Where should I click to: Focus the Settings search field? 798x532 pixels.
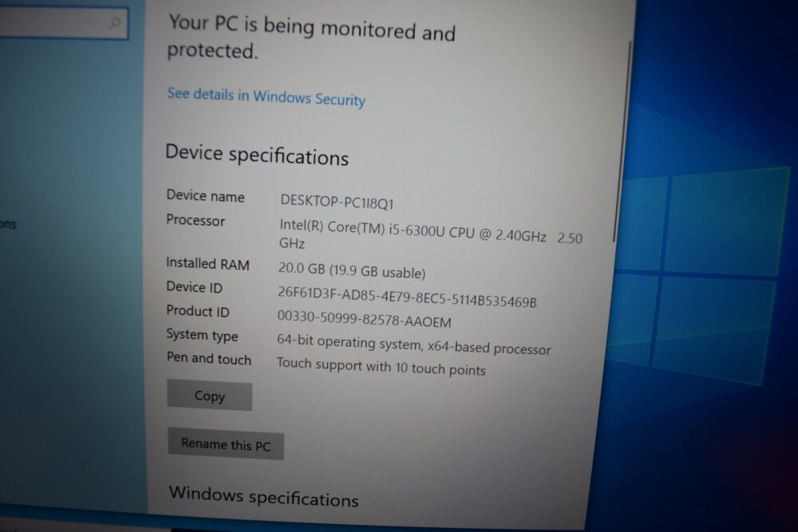pos(64,23)
